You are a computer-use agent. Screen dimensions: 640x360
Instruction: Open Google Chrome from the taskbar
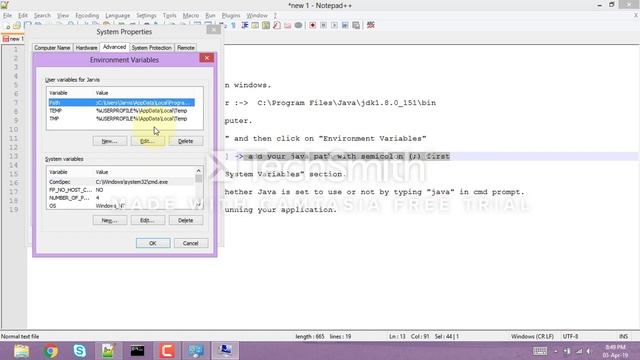tap(51, 351)
